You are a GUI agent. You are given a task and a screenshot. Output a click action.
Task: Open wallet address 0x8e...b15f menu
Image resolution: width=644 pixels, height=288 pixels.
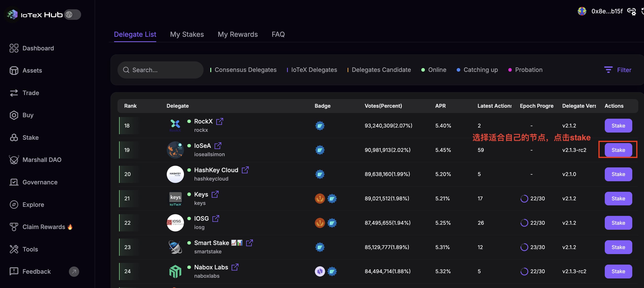(x=606, y=11)
